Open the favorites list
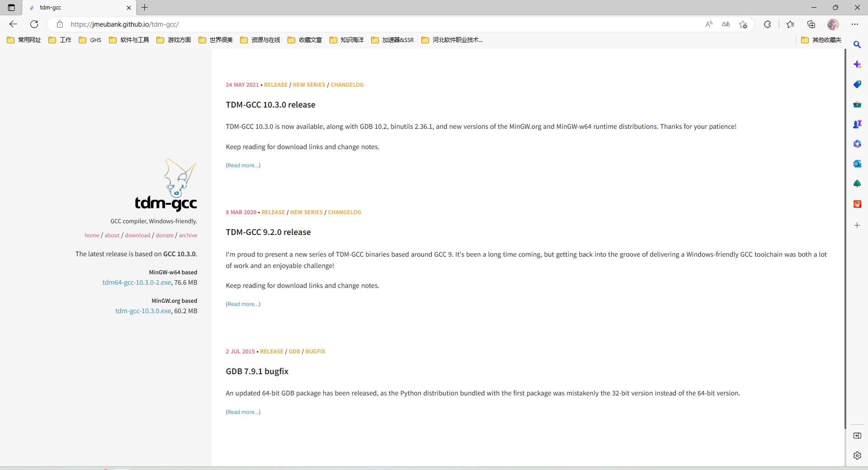 790,24
